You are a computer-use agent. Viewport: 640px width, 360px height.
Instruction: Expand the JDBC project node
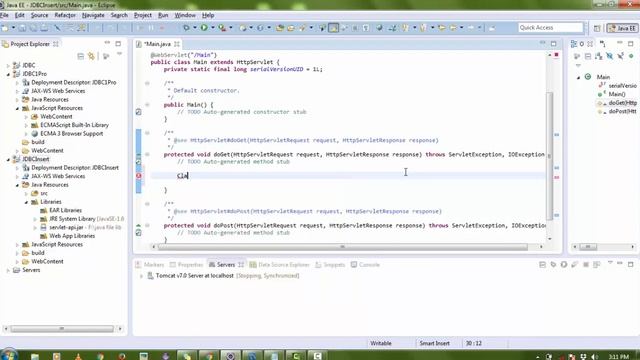8,65
